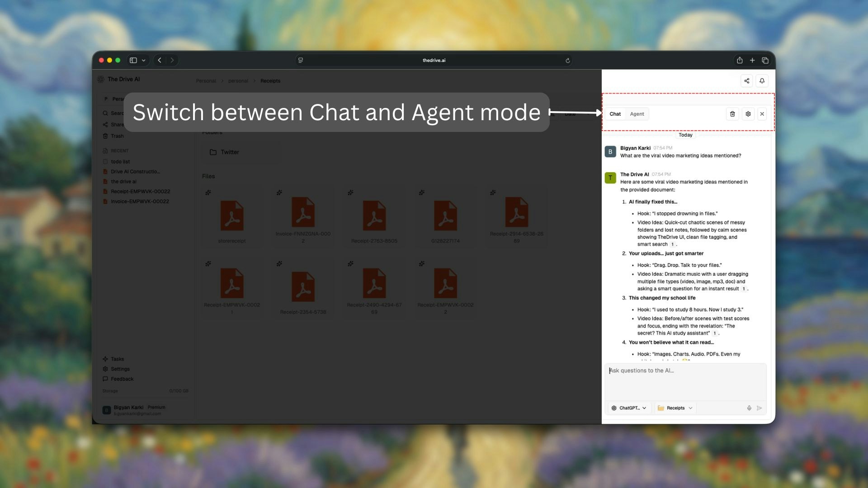Toggle the sidebar in Safari's toolbar

click(133, 60)
